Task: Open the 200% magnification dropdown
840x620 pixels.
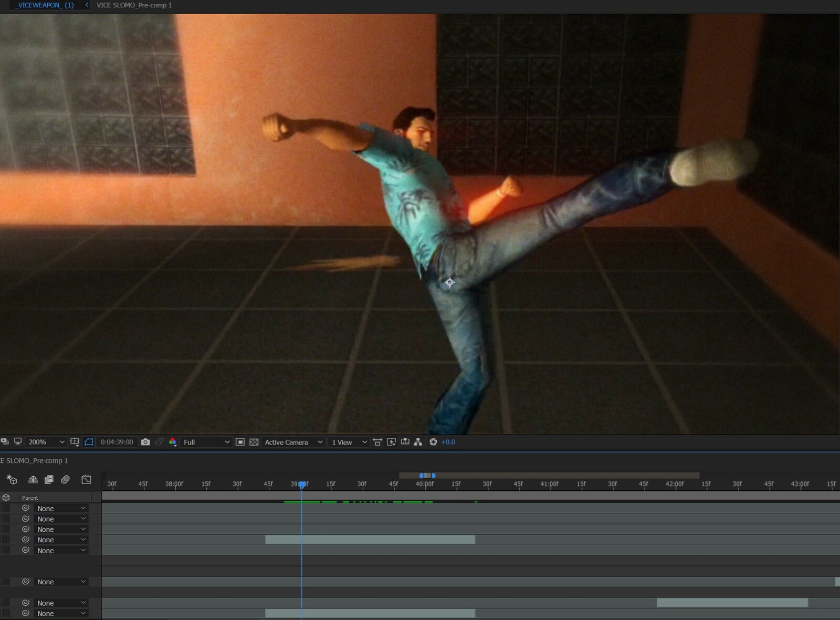Action: [46, 442]
